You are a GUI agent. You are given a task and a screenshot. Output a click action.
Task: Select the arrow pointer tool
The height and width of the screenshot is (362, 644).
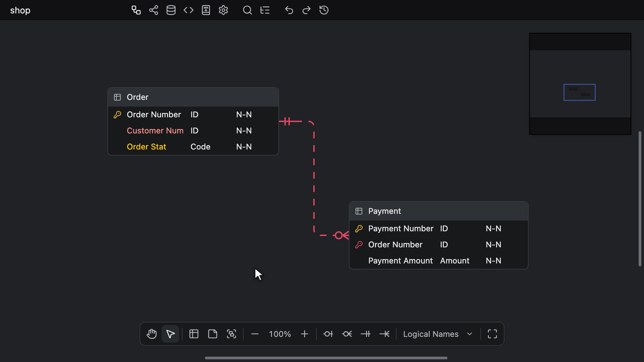(x=170, y=334)
